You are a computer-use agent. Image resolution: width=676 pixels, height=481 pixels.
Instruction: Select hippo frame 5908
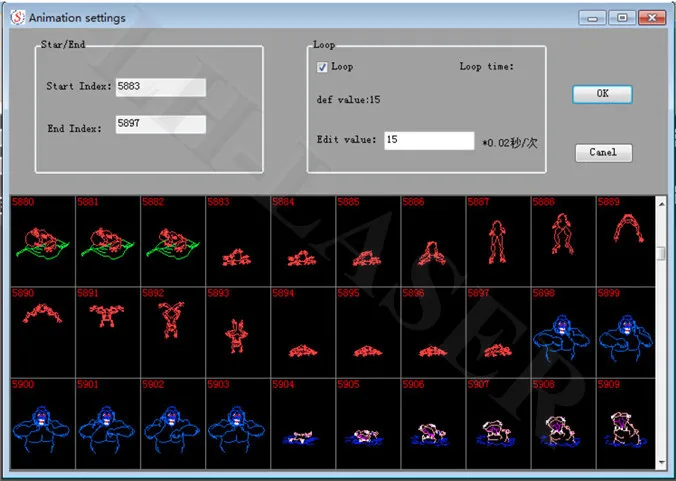(x=564, y=424)
